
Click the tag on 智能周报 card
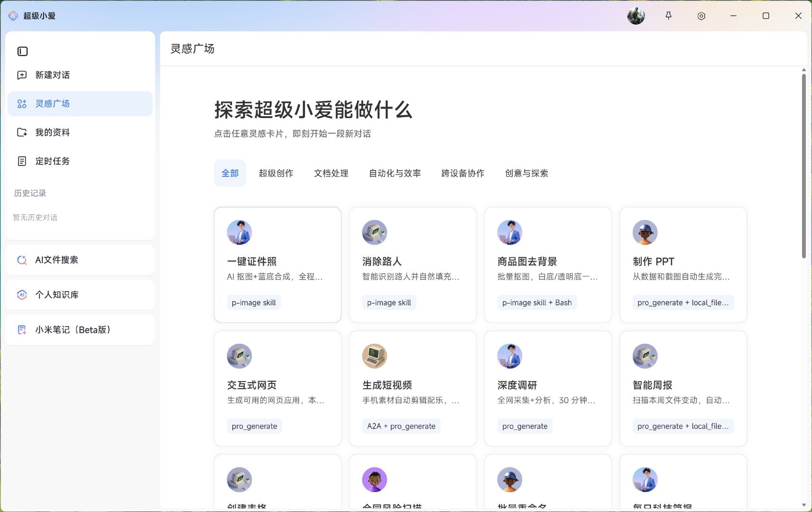683,426
